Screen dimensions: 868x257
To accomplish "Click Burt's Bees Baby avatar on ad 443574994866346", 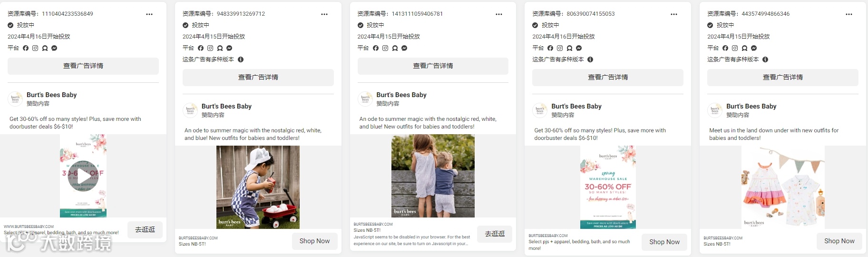I will pyautogui.click(x=715, y=110).
